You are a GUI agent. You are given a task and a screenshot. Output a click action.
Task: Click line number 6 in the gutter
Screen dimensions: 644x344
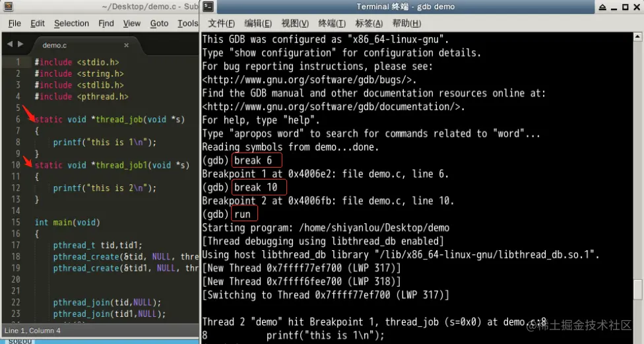(18, 120)
